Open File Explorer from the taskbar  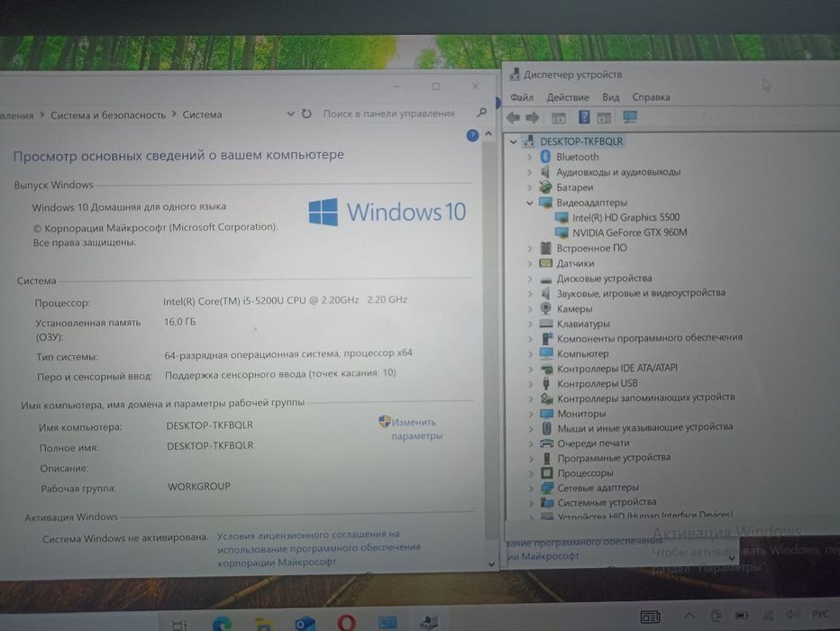pos(263,624)
